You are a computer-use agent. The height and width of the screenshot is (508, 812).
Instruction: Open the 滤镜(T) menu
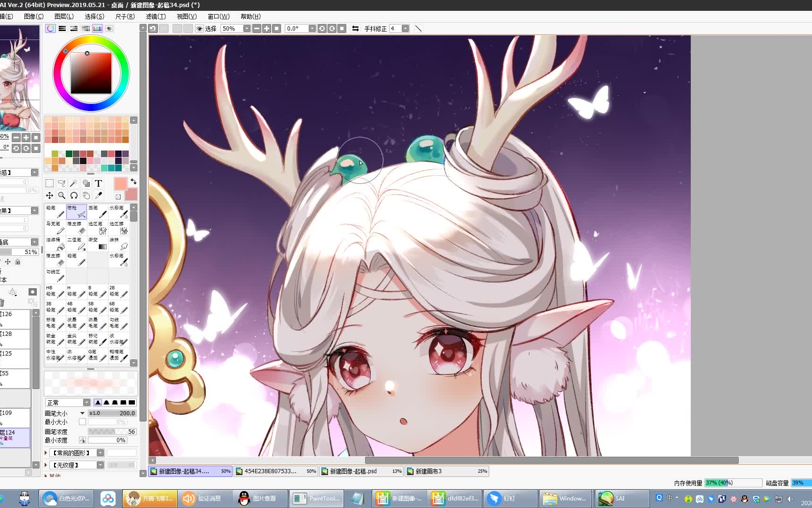[156, 16]
